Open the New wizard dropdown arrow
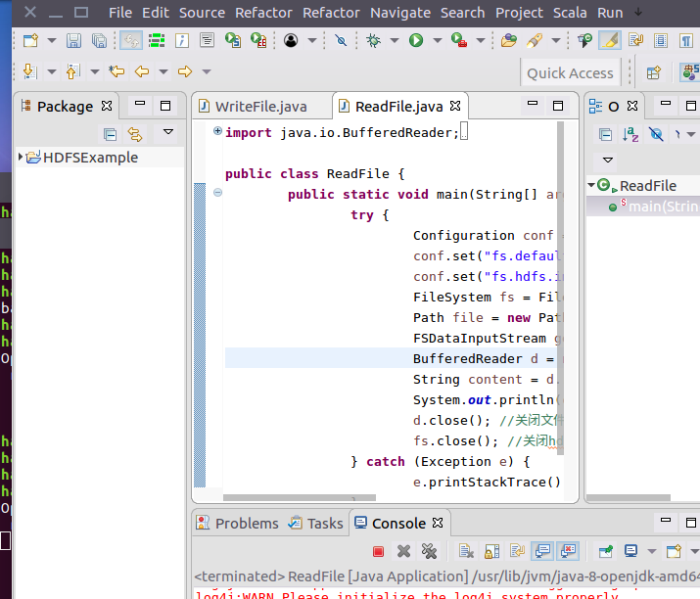Image resolution: width=700 pixels, height=599 pixels. coord(52,40)
